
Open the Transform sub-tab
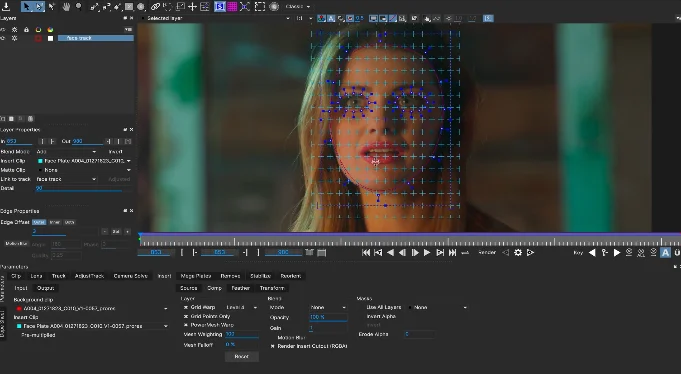pos(272,288)
